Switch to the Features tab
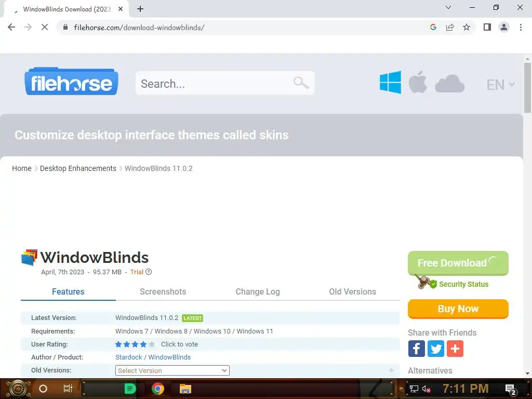 point(68,292)
